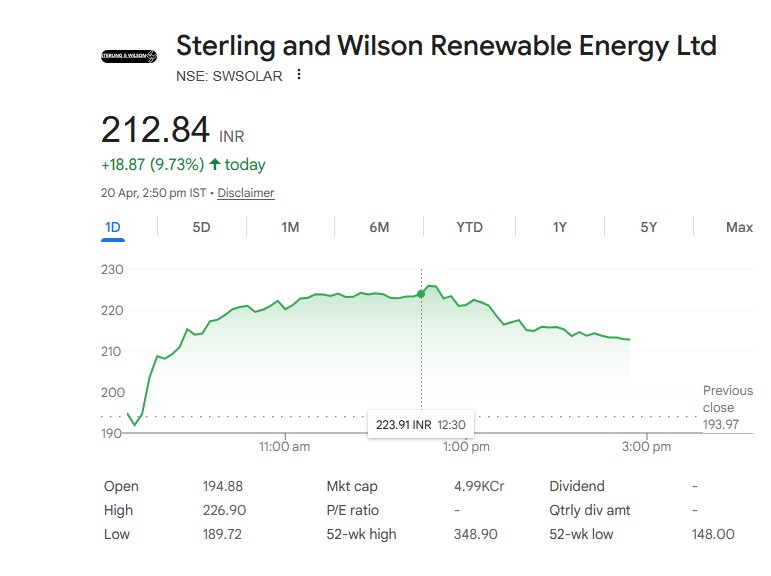Select the Max time range tab
The width and height of the screenshot is (771, 576).
click(x=739, y=227)
